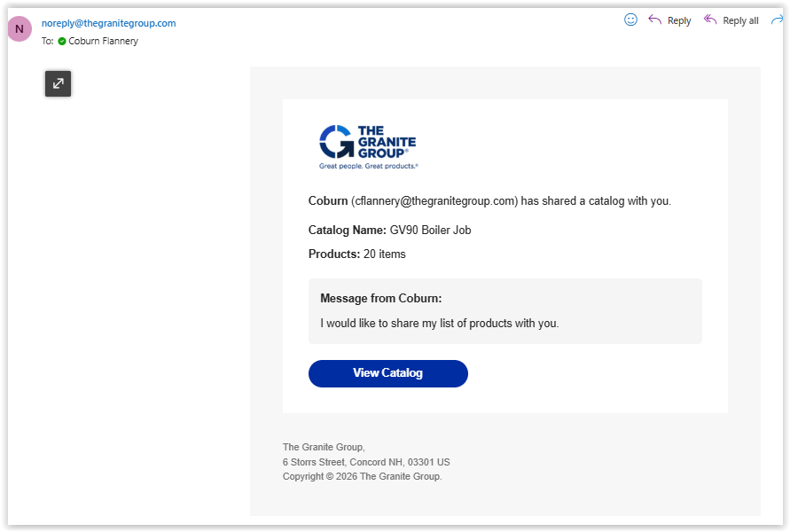Click the shared products message sentence

coord(440,324)
